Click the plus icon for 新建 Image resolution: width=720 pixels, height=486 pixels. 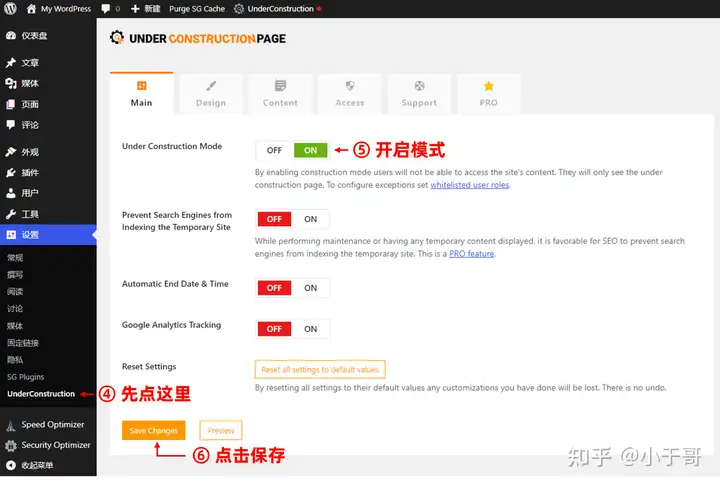(135, 8)
